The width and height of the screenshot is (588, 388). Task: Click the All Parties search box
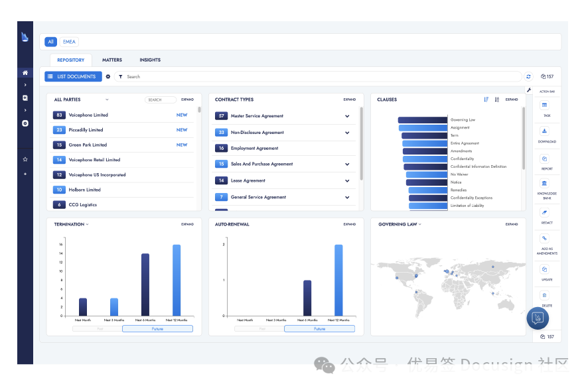[161, 99]
